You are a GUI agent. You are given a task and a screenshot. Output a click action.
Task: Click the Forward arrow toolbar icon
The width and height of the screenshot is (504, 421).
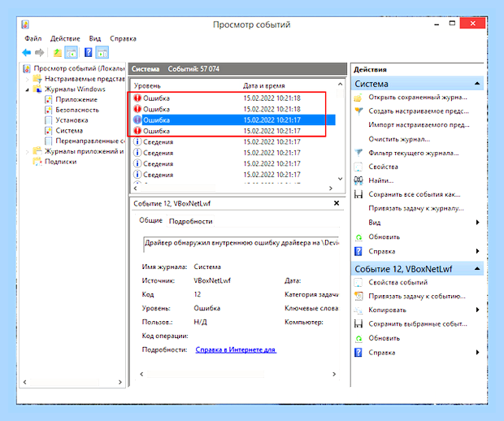coord(40,52)
